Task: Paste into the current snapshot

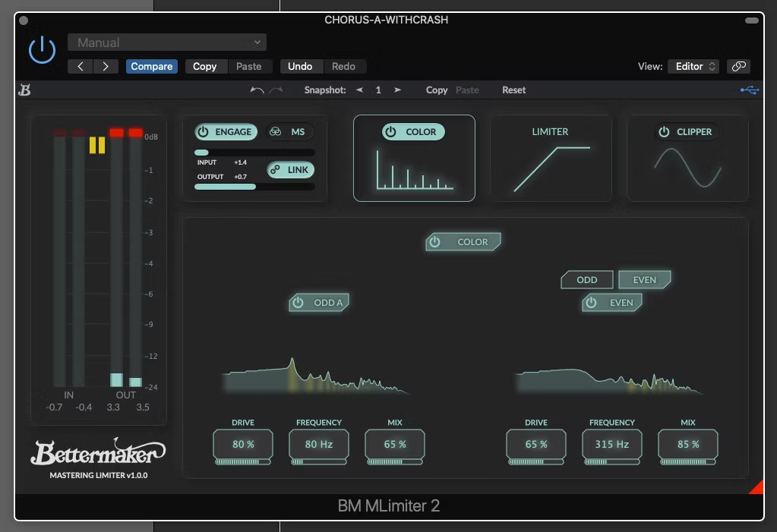Action: (x=467, y=90)
